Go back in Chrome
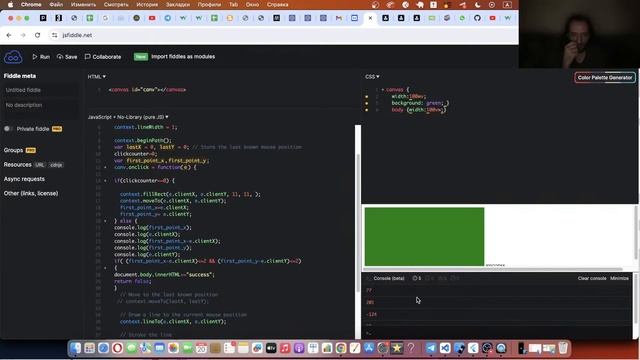The image size is (640, 360). point(9,35)
